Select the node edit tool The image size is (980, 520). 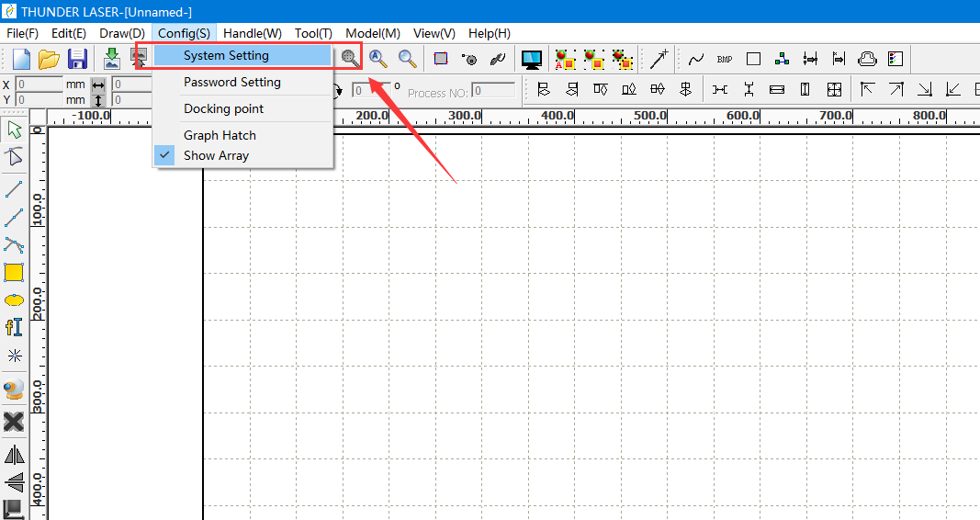click(x=14, y=156)
